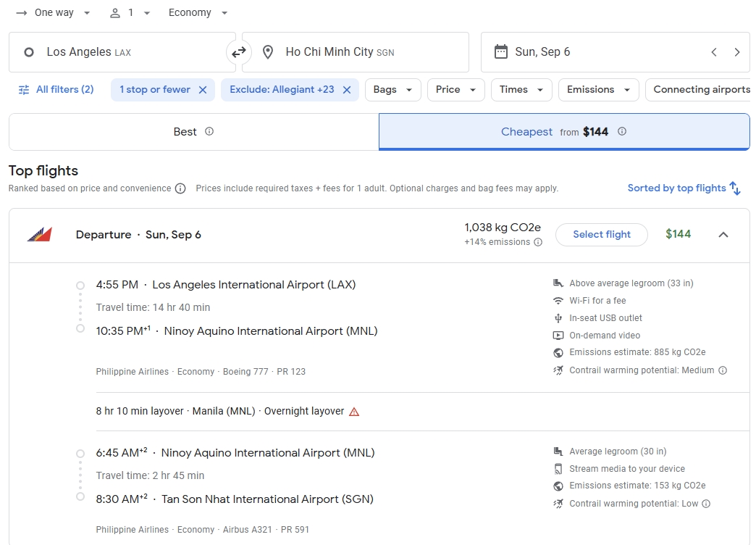Click the overnight layover warning icon
The height and width of the screenshot is (545, 756).
[354, 412]
